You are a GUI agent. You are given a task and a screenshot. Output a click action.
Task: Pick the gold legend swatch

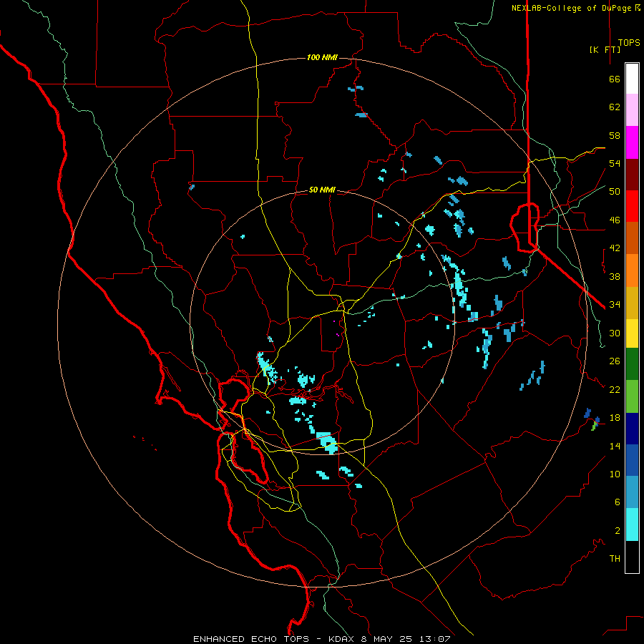click(x=632, y=303)
